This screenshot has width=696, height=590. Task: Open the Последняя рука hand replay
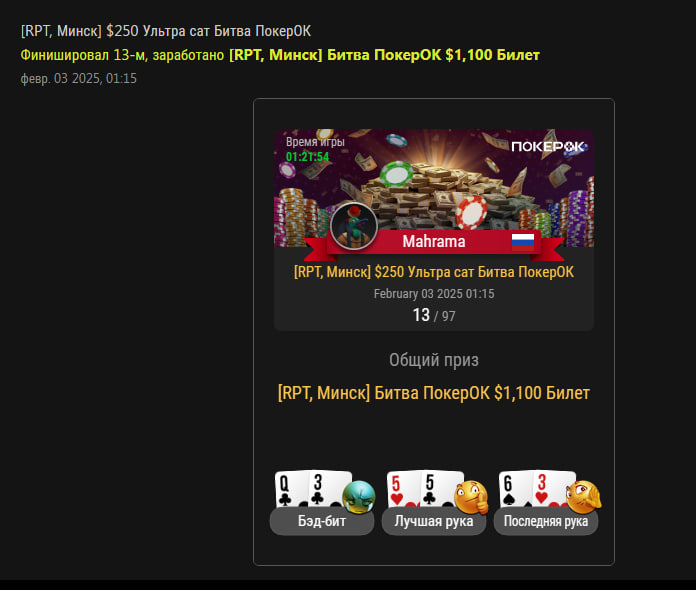click(x=546, y=521)
